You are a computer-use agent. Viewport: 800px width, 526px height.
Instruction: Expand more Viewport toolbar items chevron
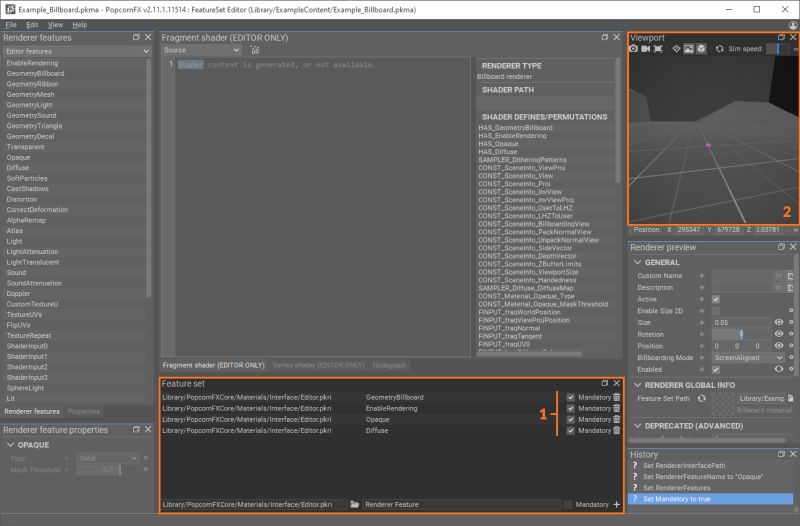coord(795,49)
